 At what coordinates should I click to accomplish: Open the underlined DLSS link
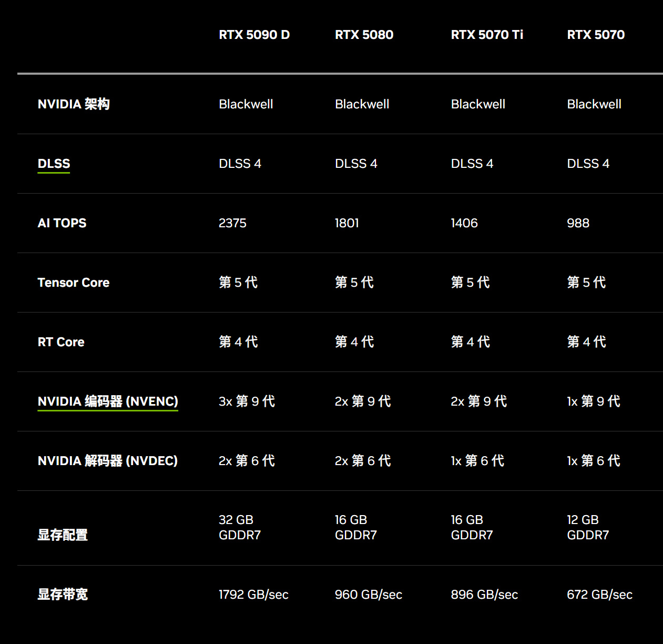click(54, 164)
